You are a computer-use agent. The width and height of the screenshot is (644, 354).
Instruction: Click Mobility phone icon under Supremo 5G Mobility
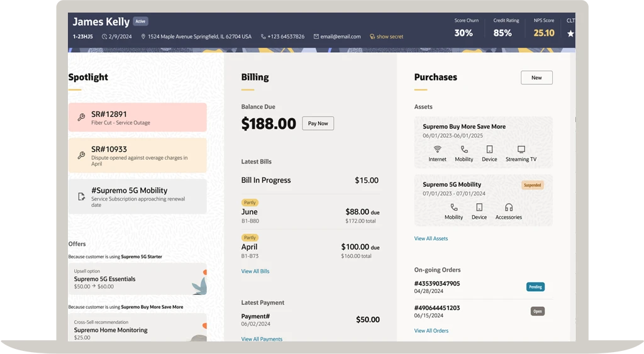(453, 207)
